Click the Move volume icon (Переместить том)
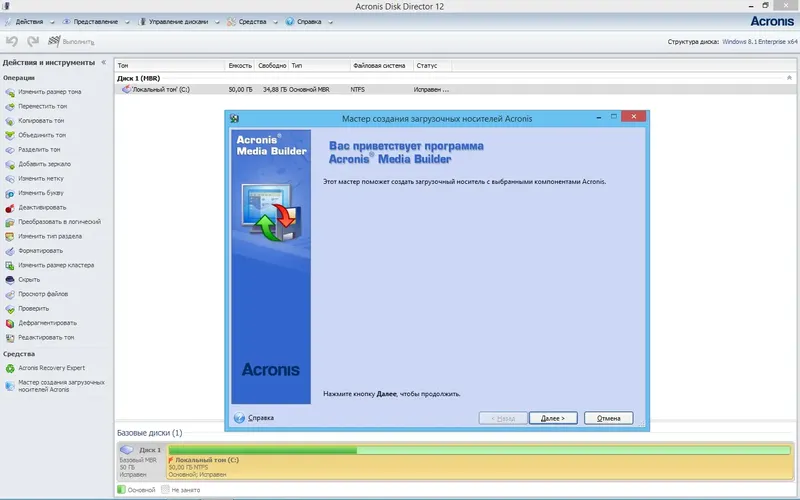Screen dimensions: 800x500 tap(10, 107)
